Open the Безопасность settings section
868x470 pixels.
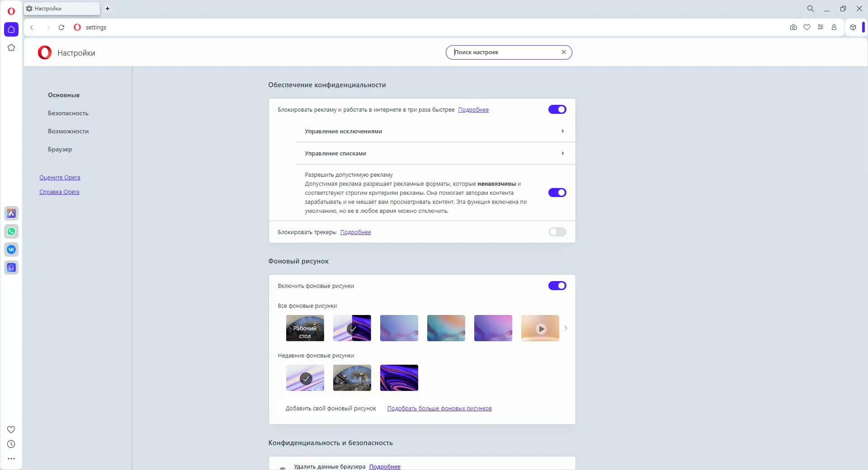point(68,113)
